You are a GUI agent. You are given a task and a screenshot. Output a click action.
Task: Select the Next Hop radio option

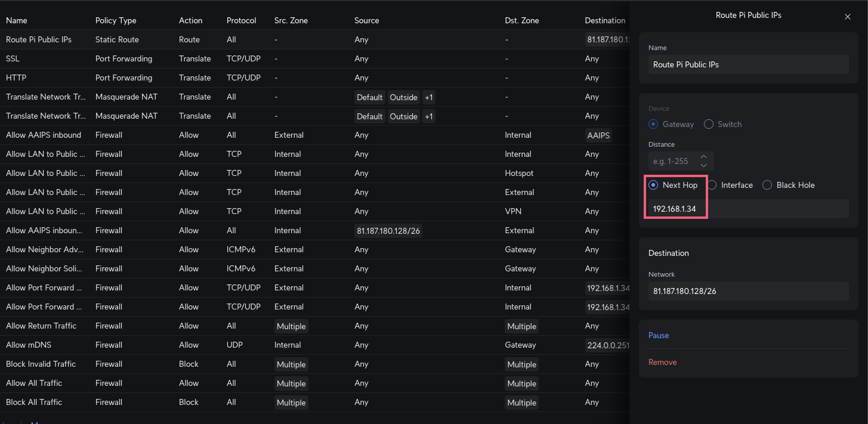(x=654, y=185)
